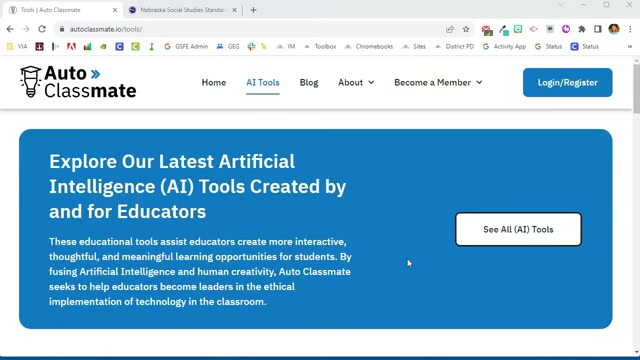Open the Adobe bookmark icon
The image size is (640, 360).
(71, 47)
